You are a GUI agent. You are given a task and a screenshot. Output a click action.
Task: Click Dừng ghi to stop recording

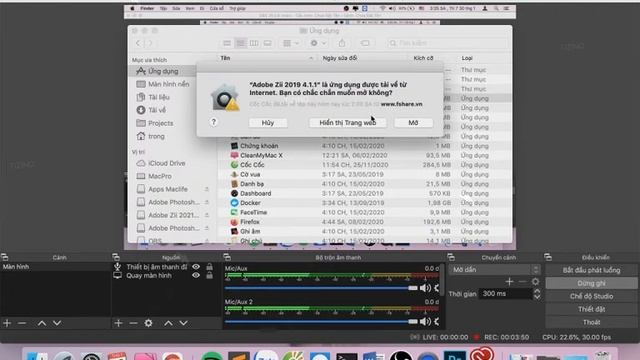click(x=591, y=283)
